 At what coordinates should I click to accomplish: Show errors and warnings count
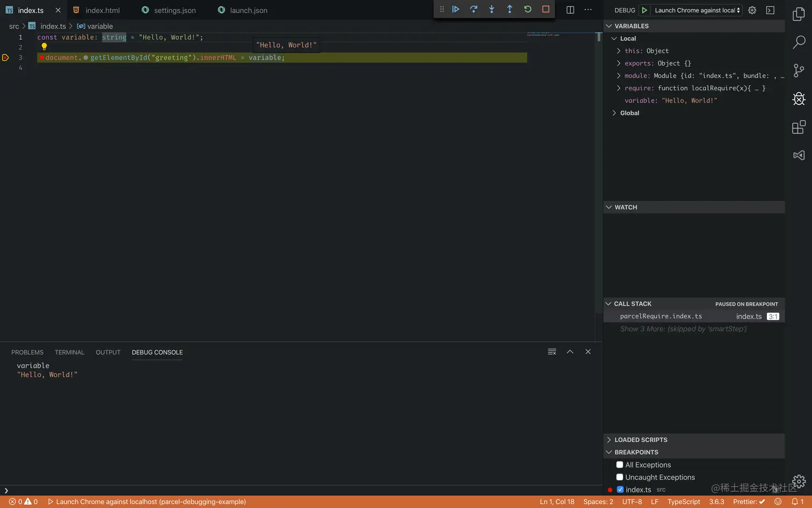coord(23,502)
